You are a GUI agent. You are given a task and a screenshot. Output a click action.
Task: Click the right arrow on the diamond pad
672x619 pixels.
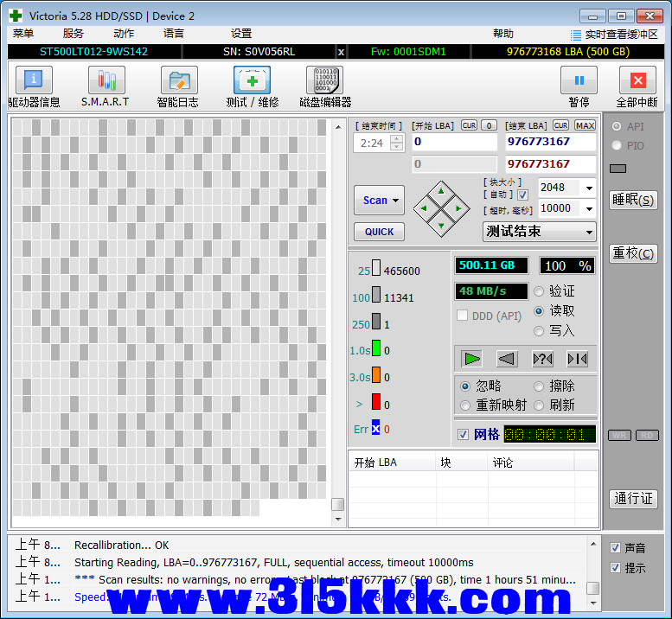(x=458, y=208)
